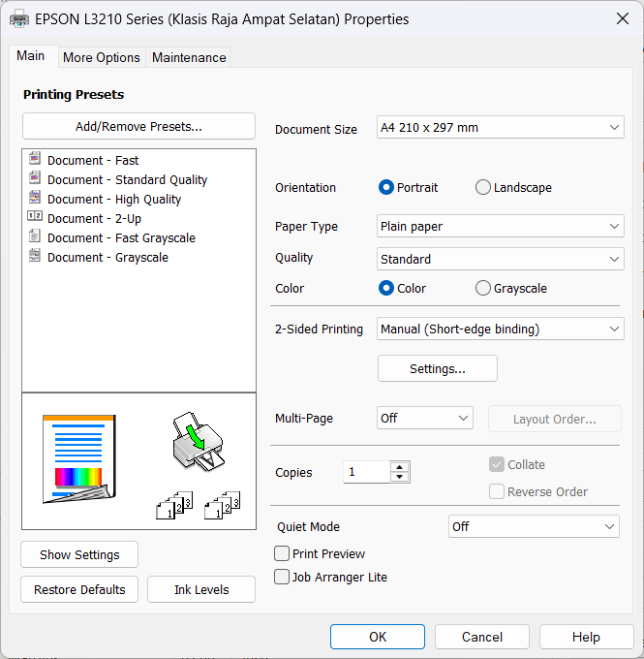Viewport: 644px width, 659px height.
Task: Click the printer paper-feed preview icon
Action: pos(195,447)
